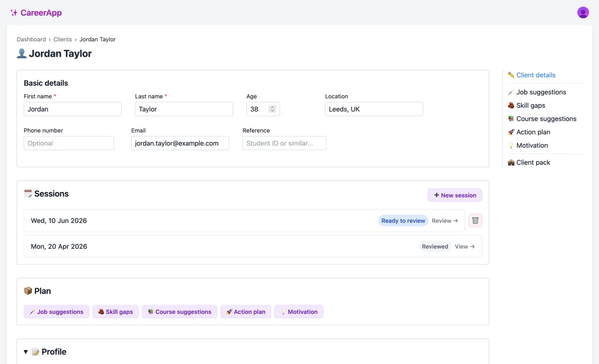Click Job suggestions button in Plan
Viewport: 599px width, 364px height.
(x=56, y=312)
